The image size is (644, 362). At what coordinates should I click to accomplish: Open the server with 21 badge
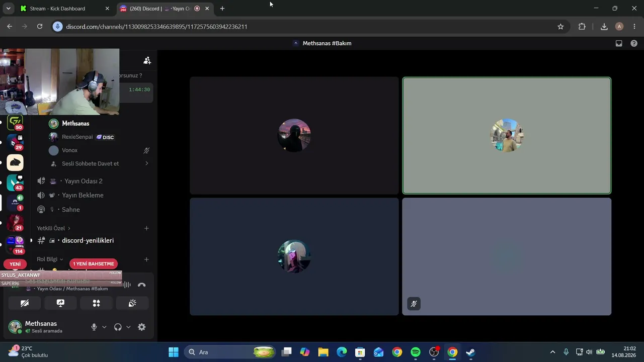15,223
